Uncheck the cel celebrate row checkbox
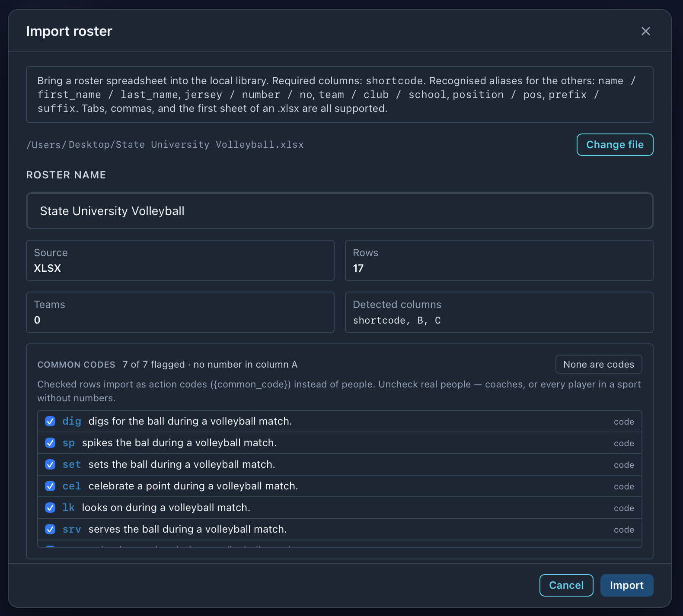 [50, 486]
